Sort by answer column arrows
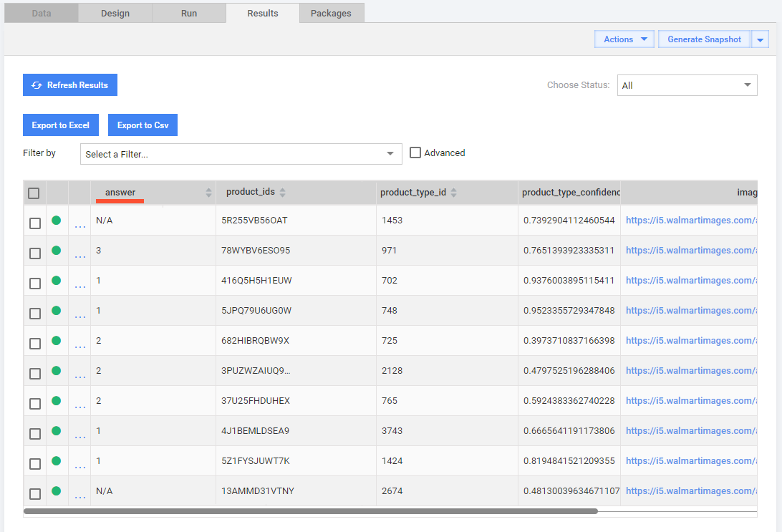This screenshot has height=532, width=782. [x=208, y=193]
